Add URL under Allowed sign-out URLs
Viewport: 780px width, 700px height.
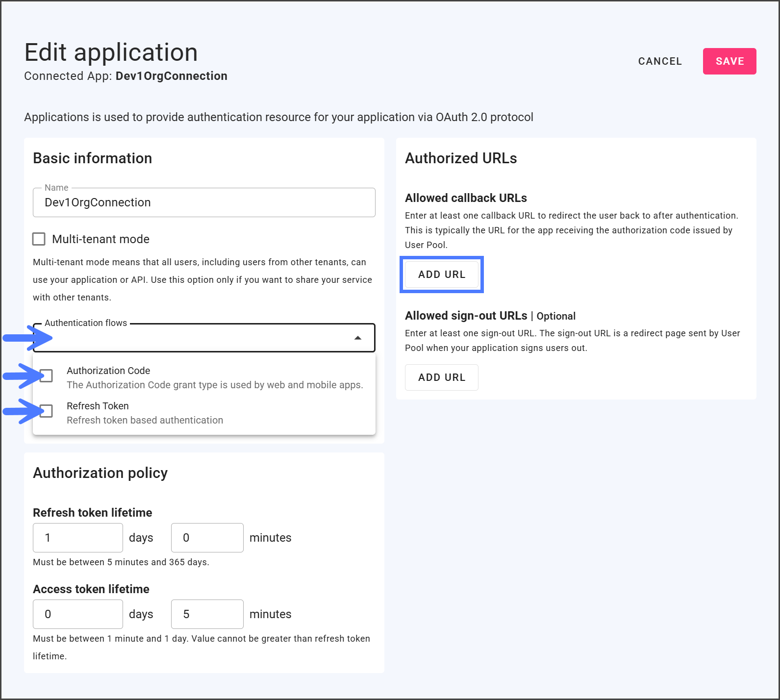441,377
